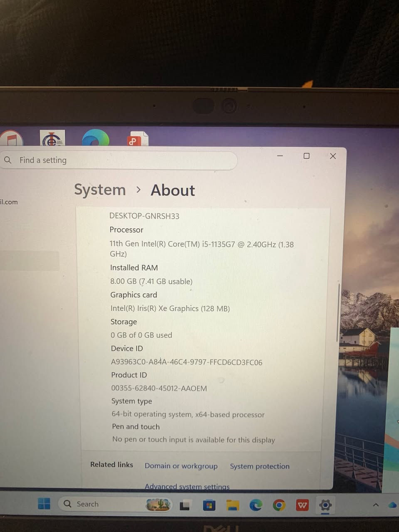
Task: Launch Microsoft Edge from the taskbar
Action: point(256,505)
